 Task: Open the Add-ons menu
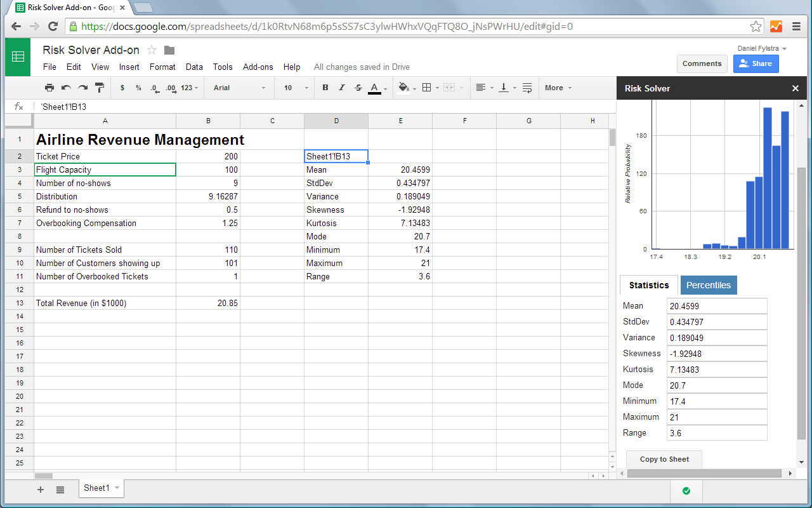click(x=258, y=67)
